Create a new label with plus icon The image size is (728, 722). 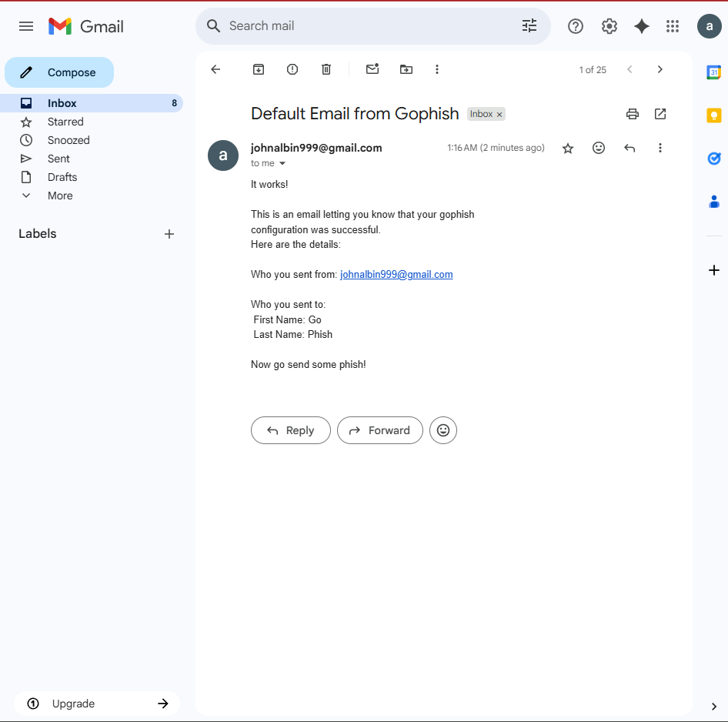(x=169, y=234)
